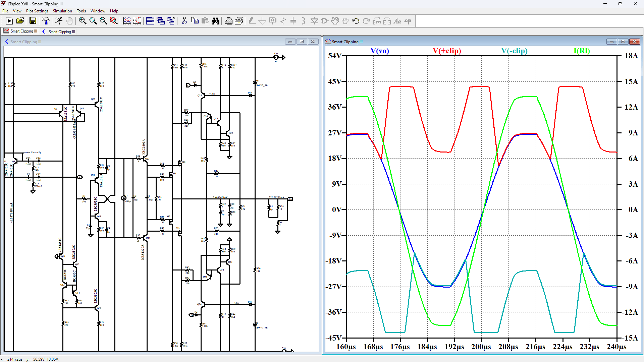Click the Redo arrow icon
Screen dimensions: 644x362
pos(366,21)
